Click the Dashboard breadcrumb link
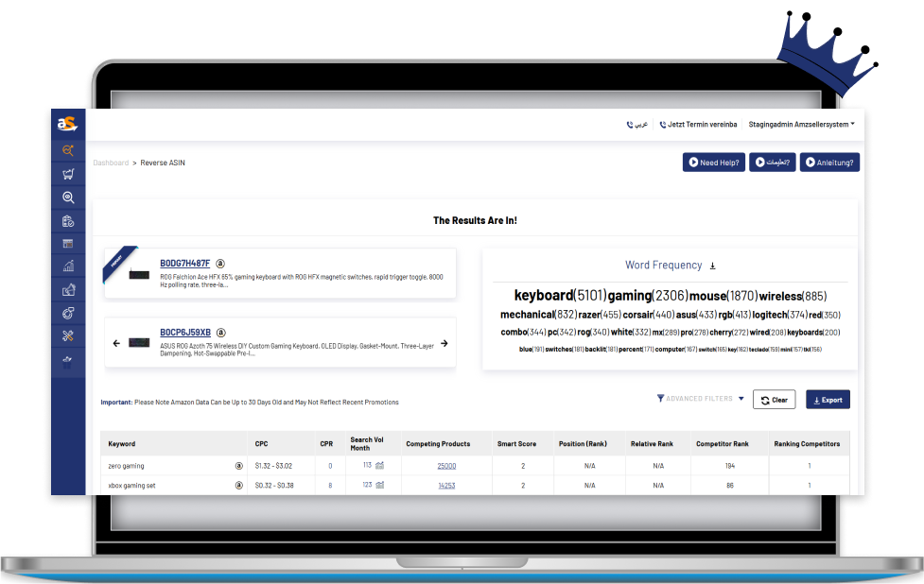Image resolution: width=924 pixels, height=584 pixels. coord(111,163)
